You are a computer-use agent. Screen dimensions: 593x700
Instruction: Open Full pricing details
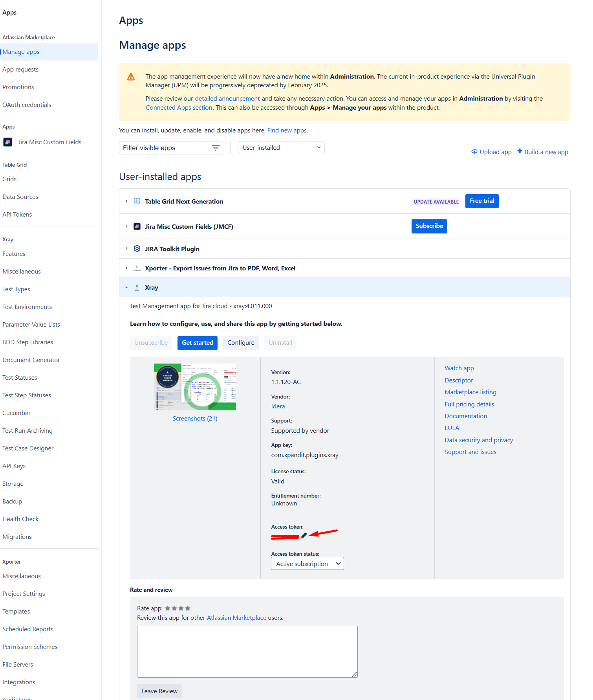click(x=469, y=404)
